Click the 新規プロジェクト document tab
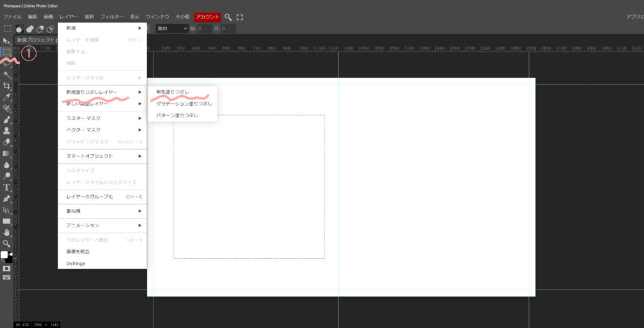The width and height of the screenshot is (644, 328). pyautogui.click(x=36, y=40)
